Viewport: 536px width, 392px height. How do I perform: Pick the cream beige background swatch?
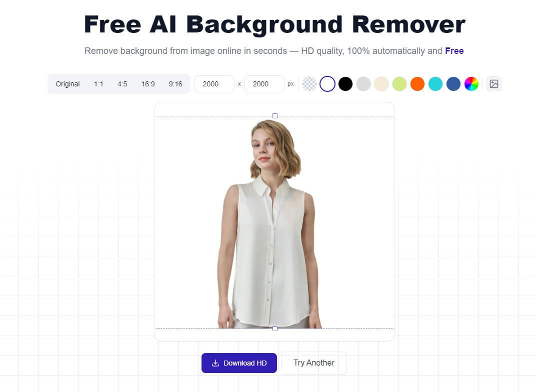coord(381,84)
